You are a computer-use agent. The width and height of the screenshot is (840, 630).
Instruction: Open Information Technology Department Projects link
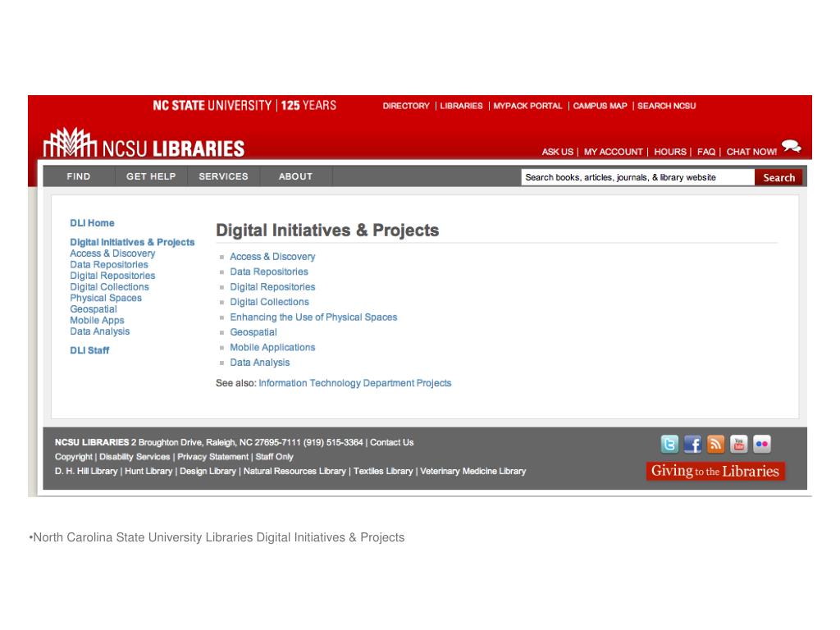coord(354,383)
